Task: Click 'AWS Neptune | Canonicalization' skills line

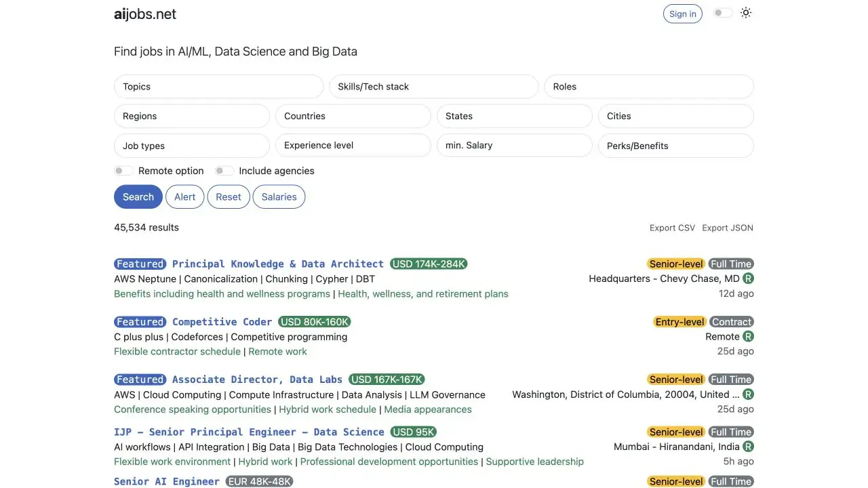Action: tap(244, 279)
